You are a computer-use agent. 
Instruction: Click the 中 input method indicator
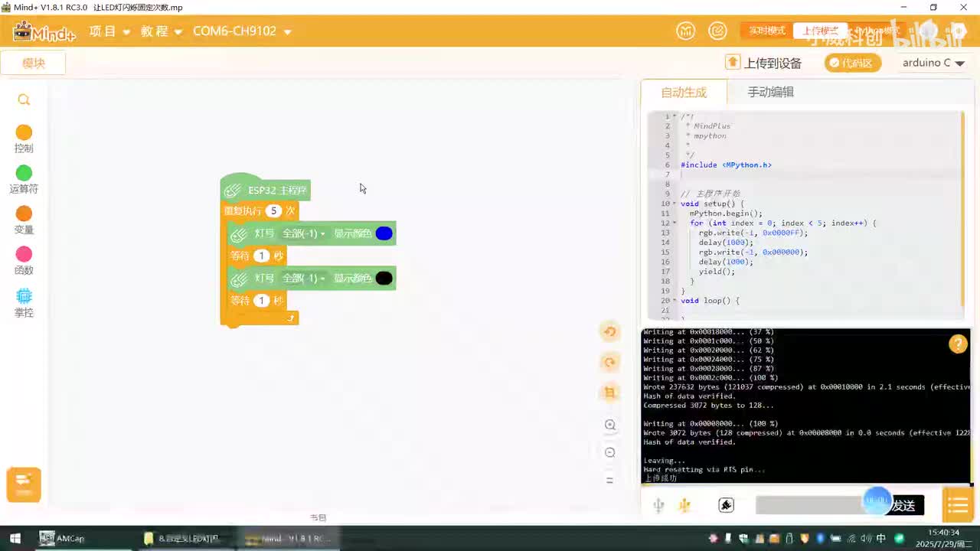tap(880, 538)
